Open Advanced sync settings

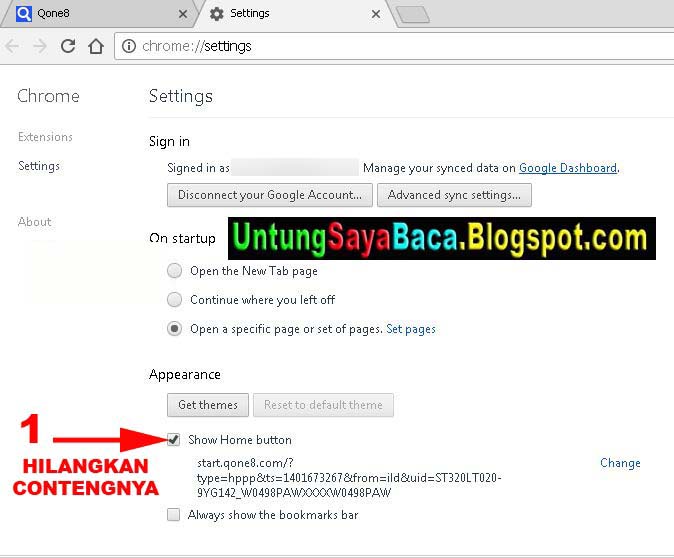[454, 195]
